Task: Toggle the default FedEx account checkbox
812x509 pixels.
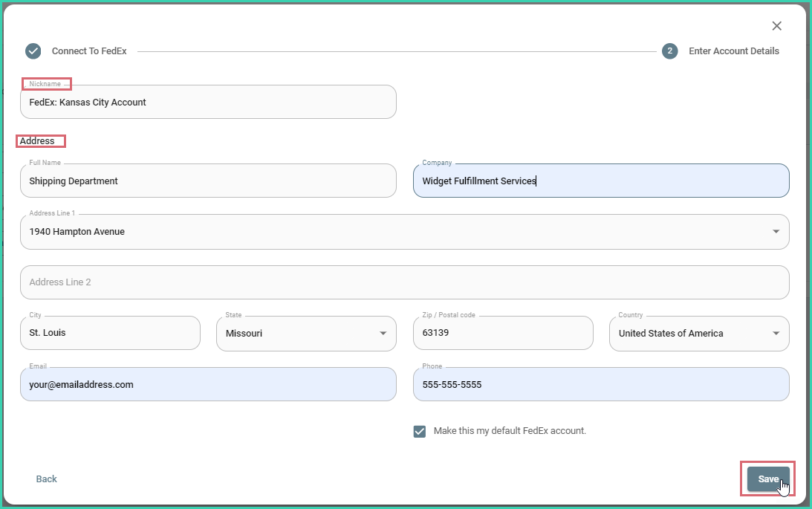Action: [419, 430]
